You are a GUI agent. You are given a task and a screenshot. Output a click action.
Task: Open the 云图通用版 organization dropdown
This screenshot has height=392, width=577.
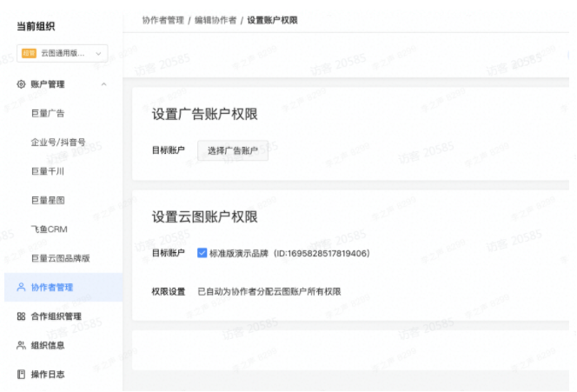pyautogui.click(x=63, y=53)
